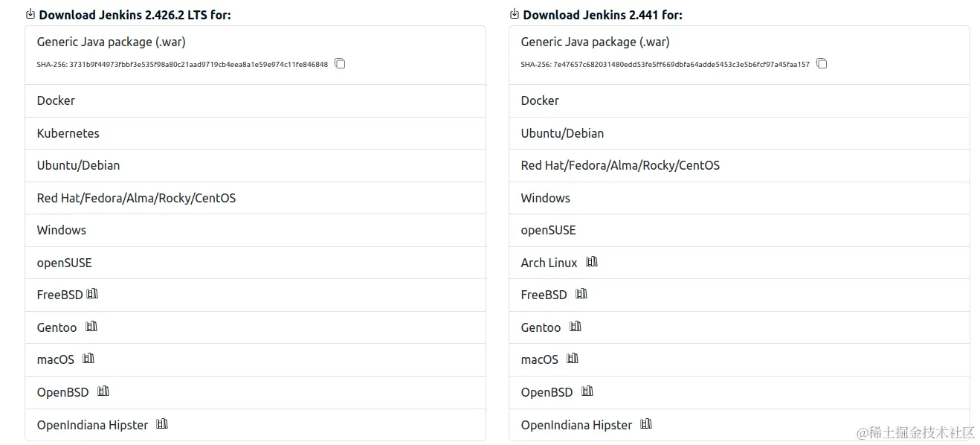Click the third-party icon beside OpenBSD under 2.441
The height and width of the screenshot is (445, 980).
587,391
